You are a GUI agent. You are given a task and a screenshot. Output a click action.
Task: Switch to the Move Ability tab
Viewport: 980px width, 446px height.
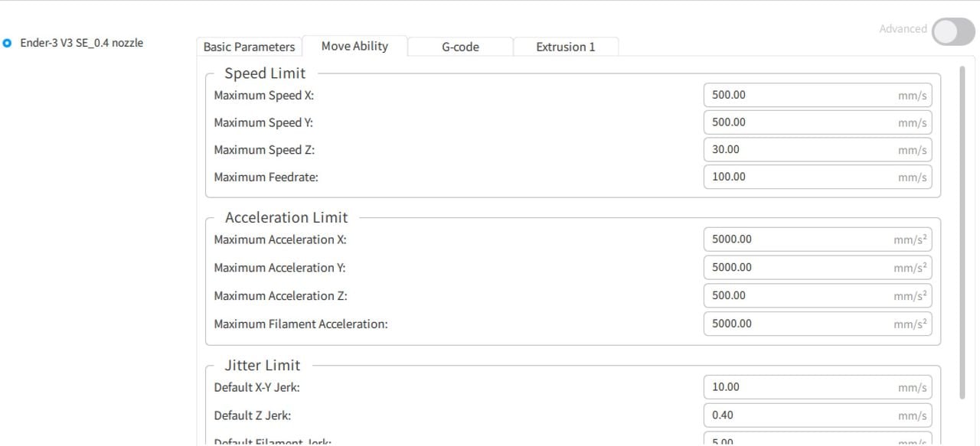point(354,46)
